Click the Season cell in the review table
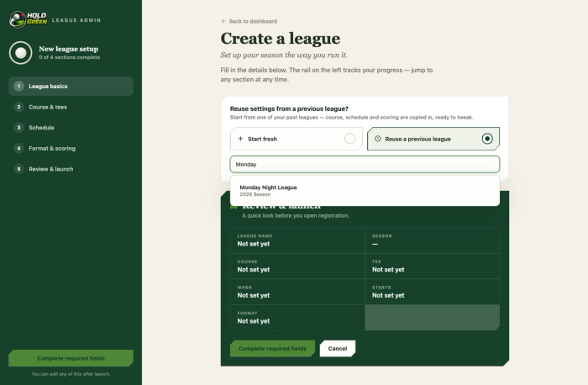Screen dimensions: 588x385 (432, 240)
